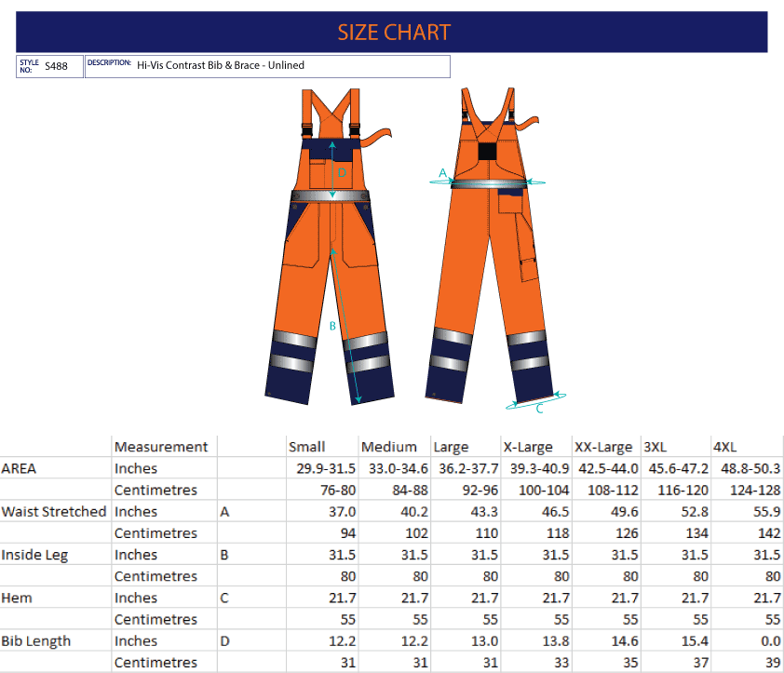Select the 100-104 centimetres cell
Viewport: 784px width, 673px height.
tap(544, 490)
